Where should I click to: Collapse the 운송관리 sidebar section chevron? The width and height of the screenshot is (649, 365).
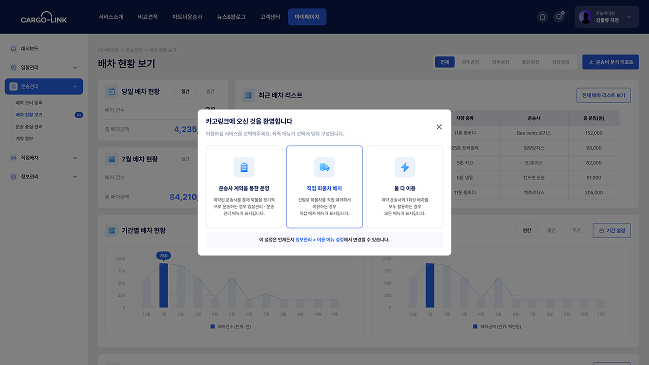point(75,86)
